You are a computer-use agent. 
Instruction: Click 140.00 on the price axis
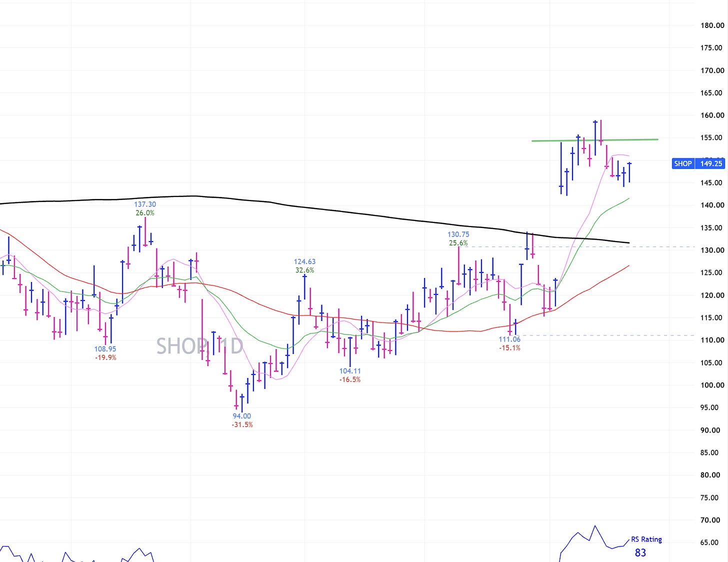(x=712, y=205)
